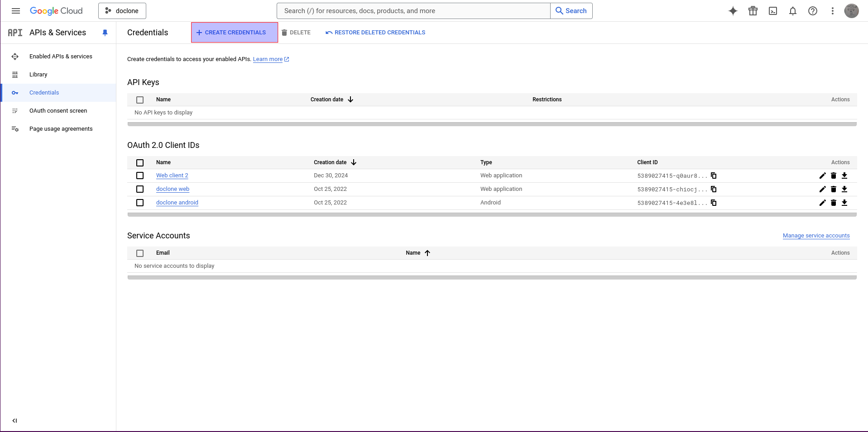Copy the Web client 2 client ID
868x432 pixels.
point(714,176)
